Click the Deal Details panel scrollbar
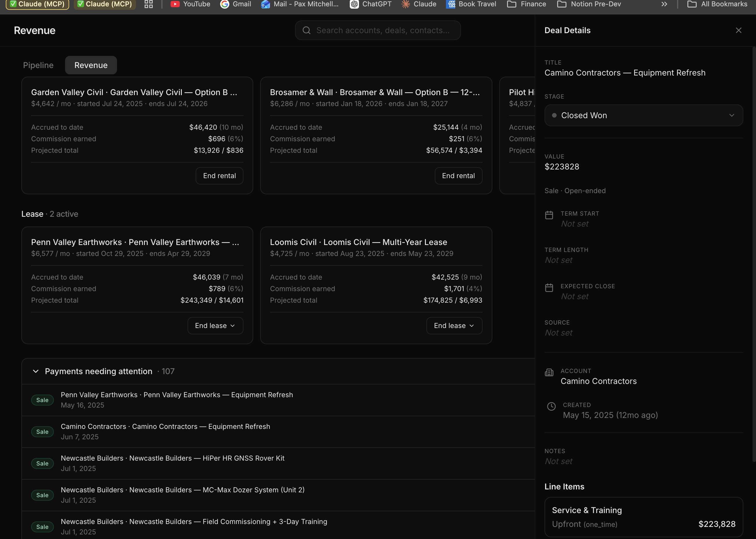This screenshot has width=756, height=539. tap(754, 254)
